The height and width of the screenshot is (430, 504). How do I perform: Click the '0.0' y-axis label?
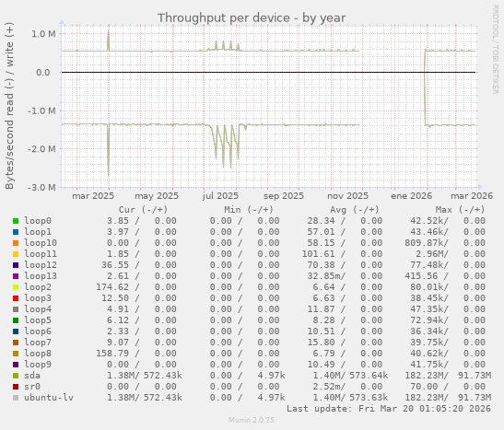pos(43,73)
